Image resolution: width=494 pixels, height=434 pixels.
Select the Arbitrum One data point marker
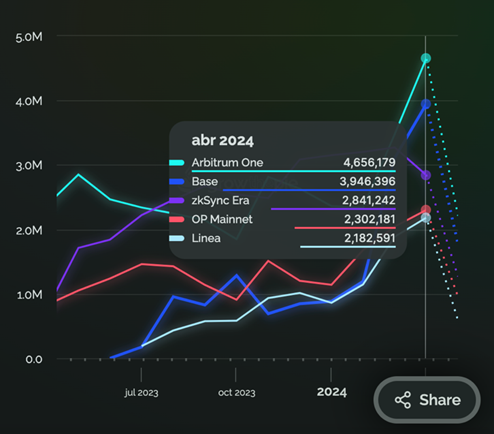point(426,58)
